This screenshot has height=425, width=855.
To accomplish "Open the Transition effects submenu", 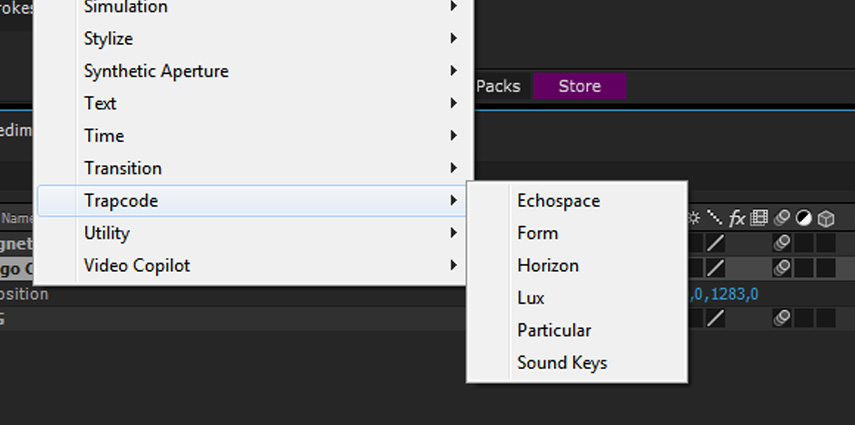I will [252, 168].
